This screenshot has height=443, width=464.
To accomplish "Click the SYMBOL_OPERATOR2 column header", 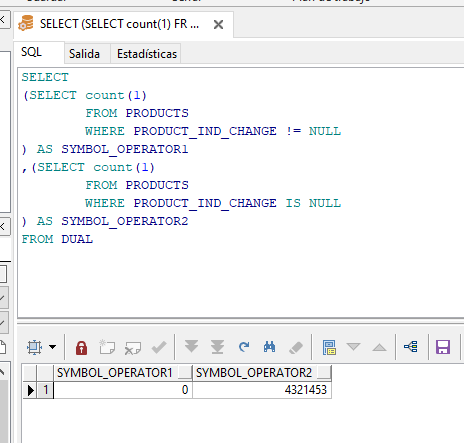I will click(262, 373).
